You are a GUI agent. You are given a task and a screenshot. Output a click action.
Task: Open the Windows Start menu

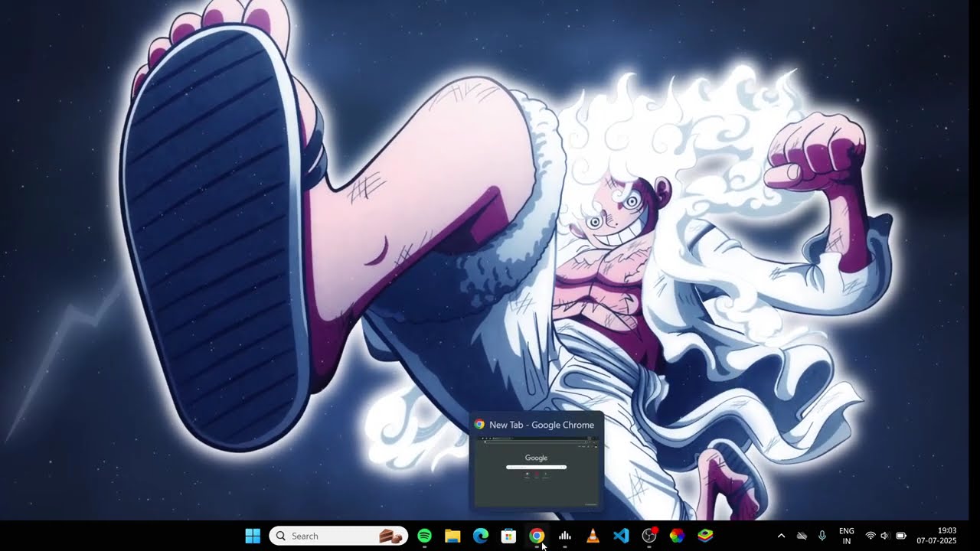pos(253,536)
